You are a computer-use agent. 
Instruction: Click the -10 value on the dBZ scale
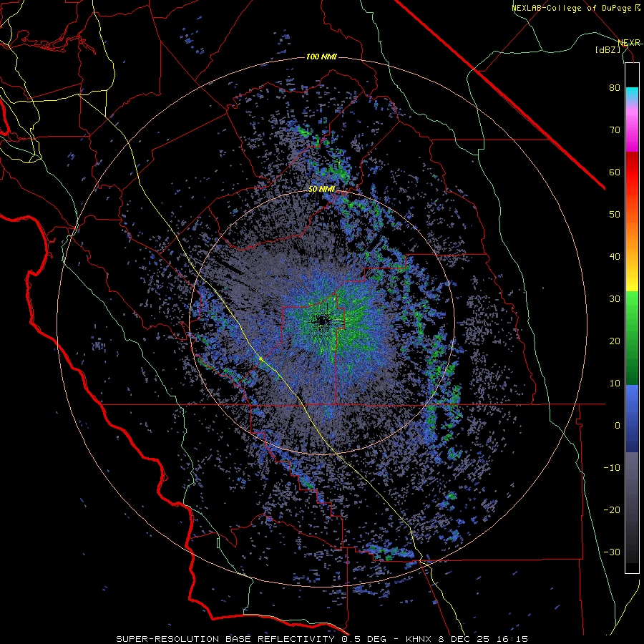click(x=612, y=468)
